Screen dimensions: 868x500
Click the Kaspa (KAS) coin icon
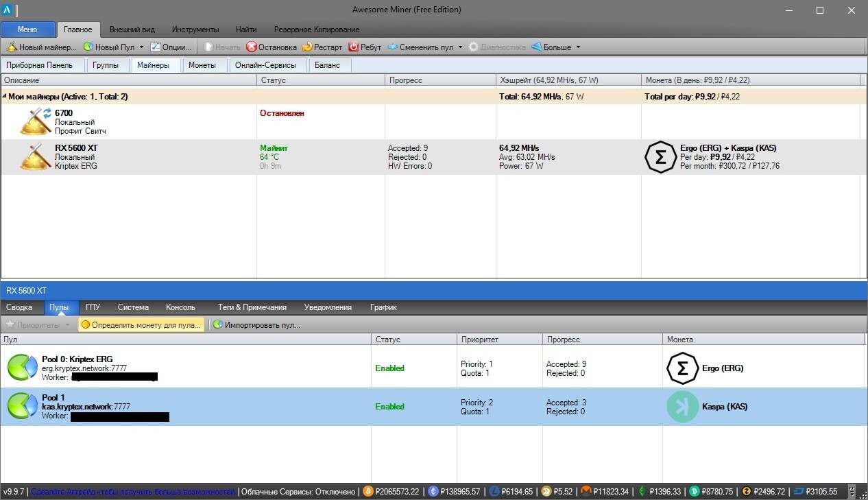tap(682, 407)
